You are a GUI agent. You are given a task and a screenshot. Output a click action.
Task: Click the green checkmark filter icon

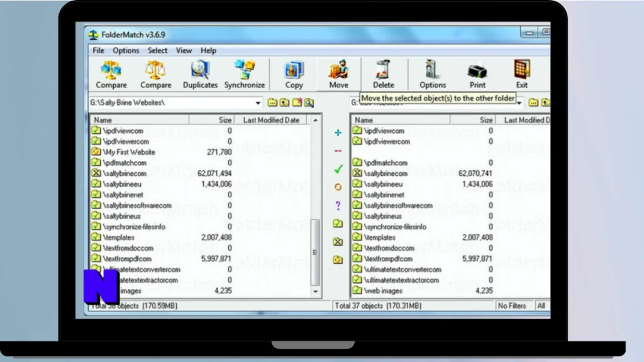[x=338, y=168]
